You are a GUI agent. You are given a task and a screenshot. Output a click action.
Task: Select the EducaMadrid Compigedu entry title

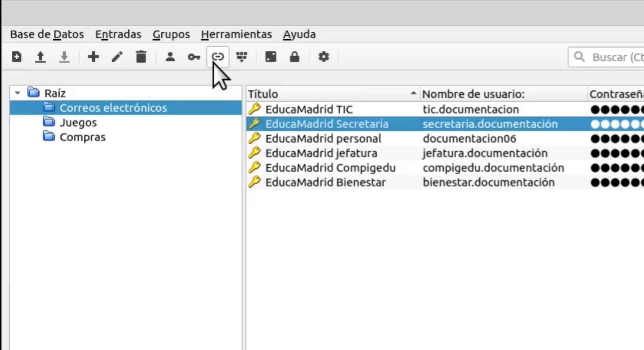330,168
